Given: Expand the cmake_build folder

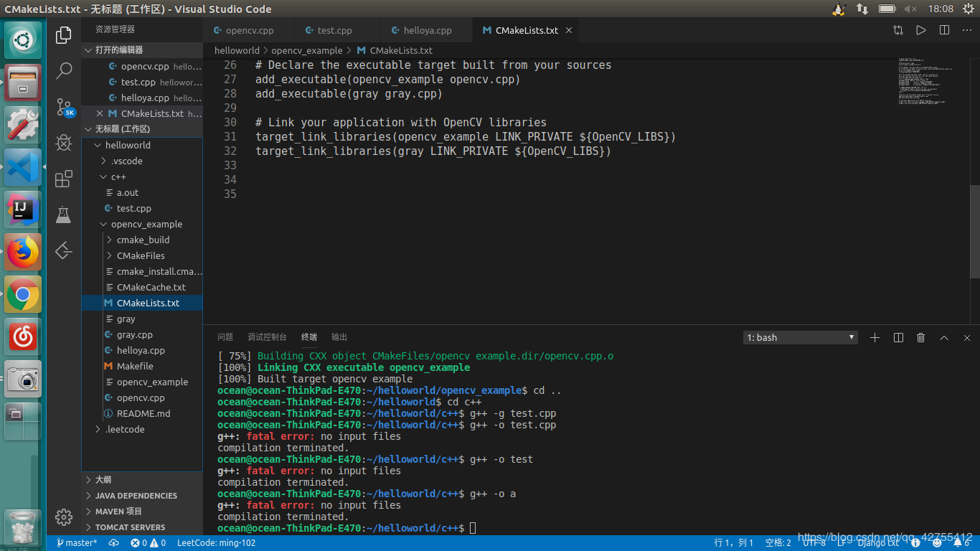Looking at the screenshot, I should point(142,240).
